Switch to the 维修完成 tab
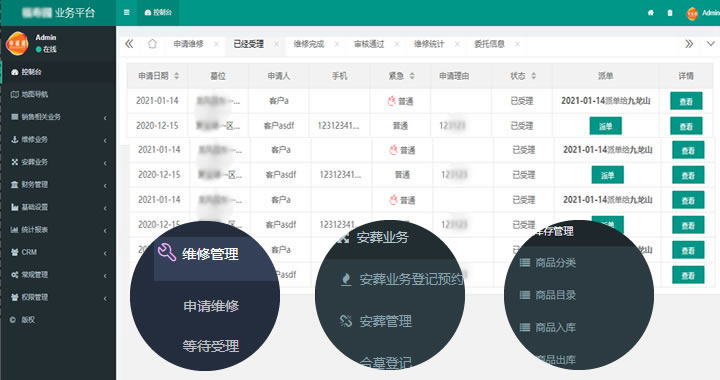This screenshot has width=720, height=380. click(309, 44)
